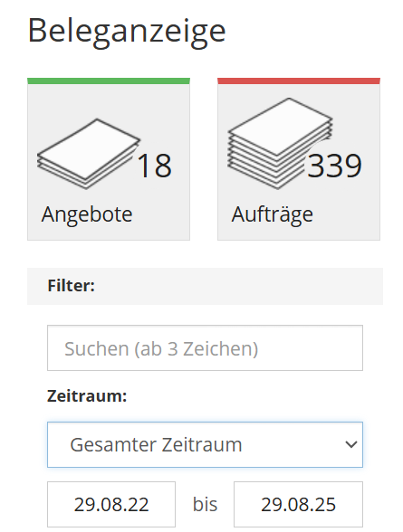Click the Filter: section header
The width and height of the screenshot is (403, 532).
pos(72,286)
